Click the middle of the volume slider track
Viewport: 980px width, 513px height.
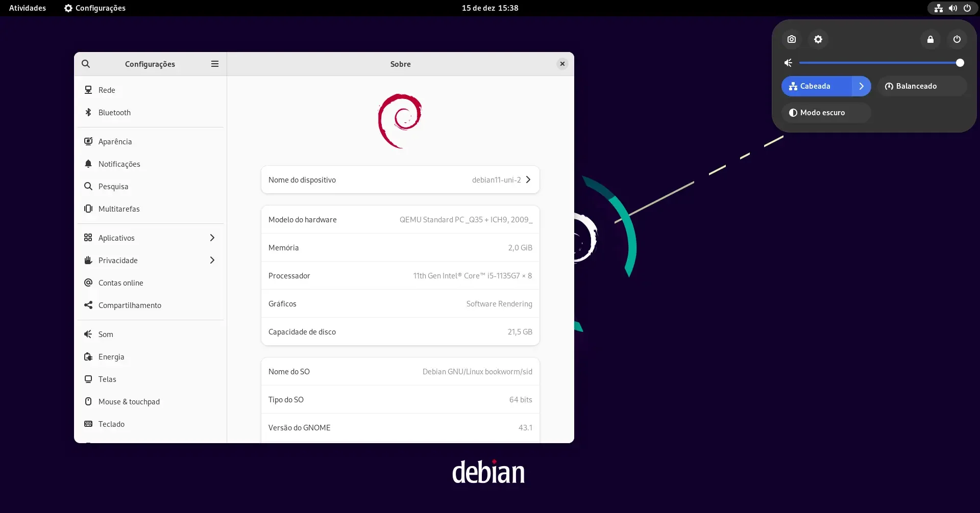(x=879, y=63)
